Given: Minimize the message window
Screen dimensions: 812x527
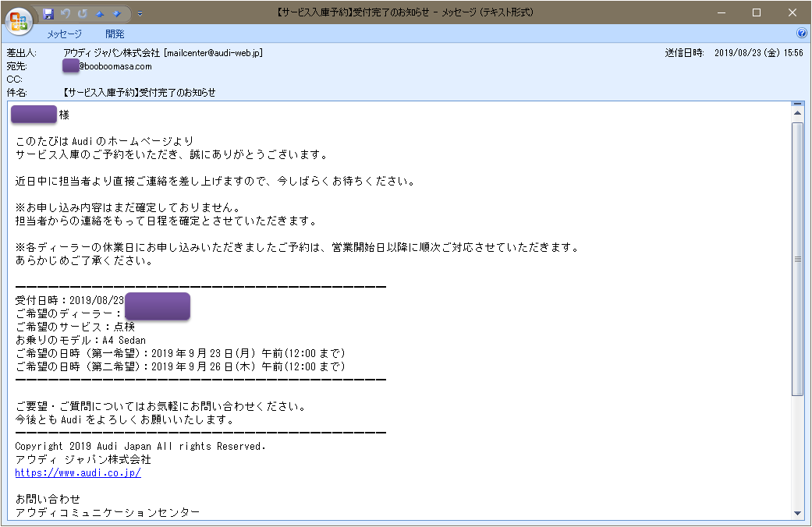Looking at the screenshot, I should click(x=722, y=12).
